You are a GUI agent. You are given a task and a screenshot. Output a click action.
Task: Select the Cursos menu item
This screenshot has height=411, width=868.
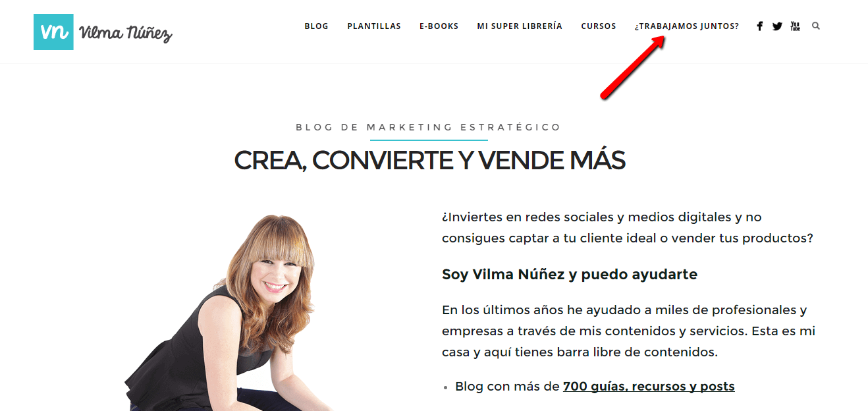point(599,26)
